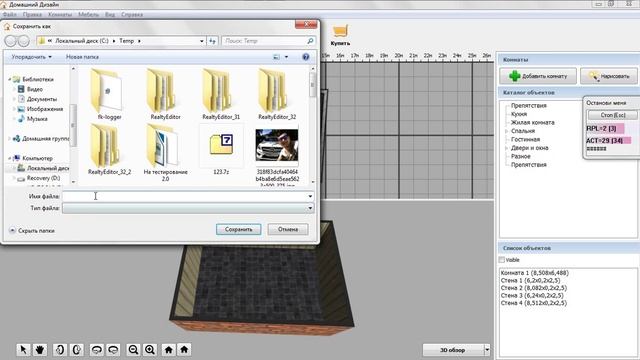Open the Справка menu

132,14
